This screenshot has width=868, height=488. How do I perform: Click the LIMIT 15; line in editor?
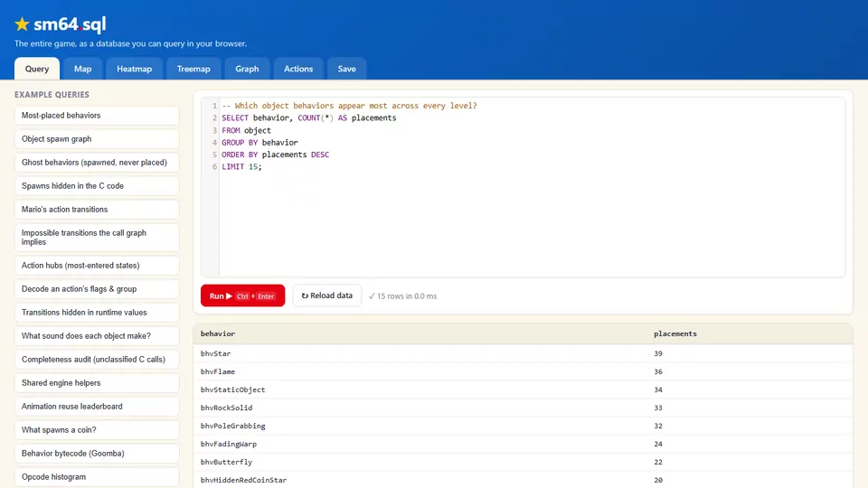tap(241, 166)
